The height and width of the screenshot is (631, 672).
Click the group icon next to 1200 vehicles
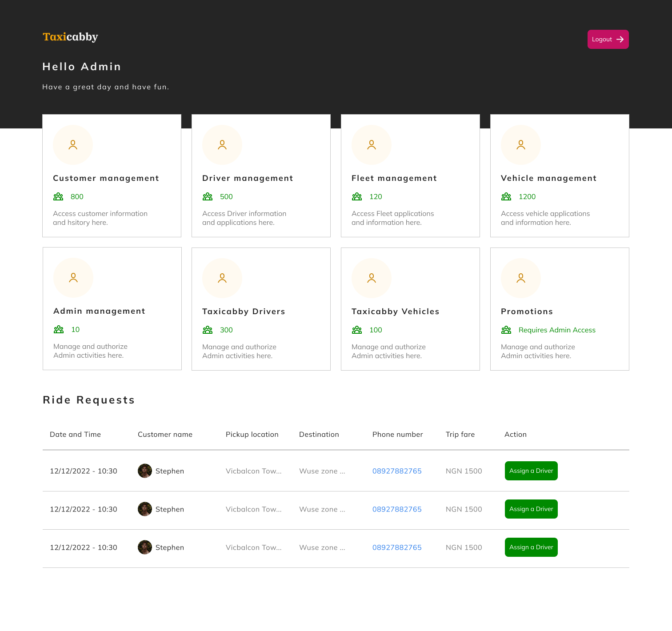point(506,196)
